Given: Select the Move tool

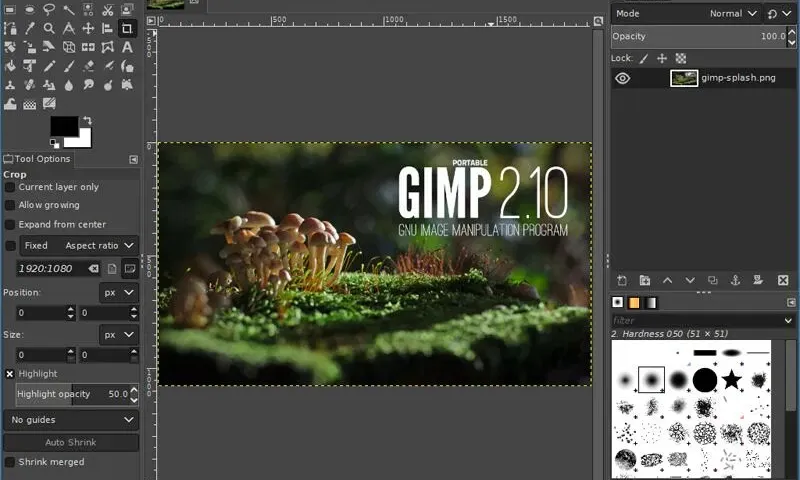Looking at the screenshot, I should pyautogui.click(x=88, y=28).
